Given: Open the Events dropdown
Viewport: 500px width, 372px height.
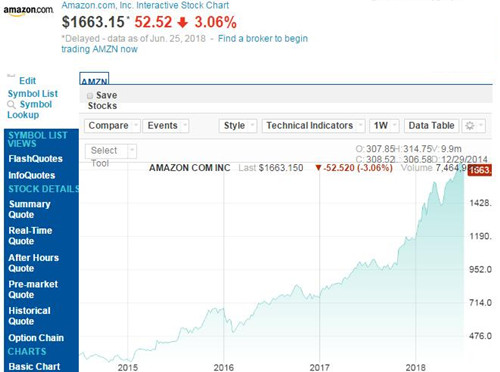Looking at the screenshot, I should (x=166, y=126).
